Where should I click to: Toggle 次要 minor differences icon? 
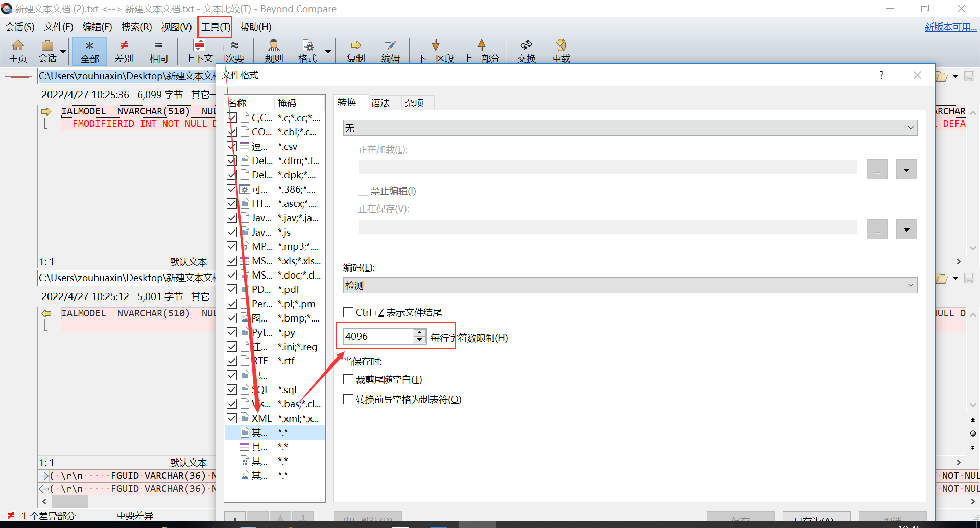pyautogui.click(x=235, y=52)
